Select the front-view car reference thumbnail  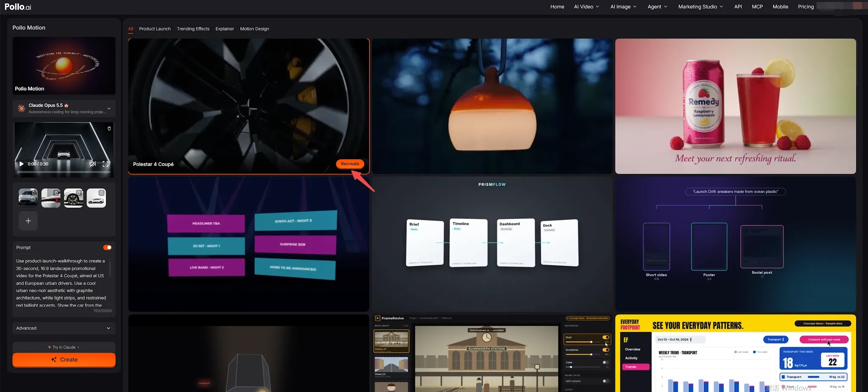pos(28,198)
